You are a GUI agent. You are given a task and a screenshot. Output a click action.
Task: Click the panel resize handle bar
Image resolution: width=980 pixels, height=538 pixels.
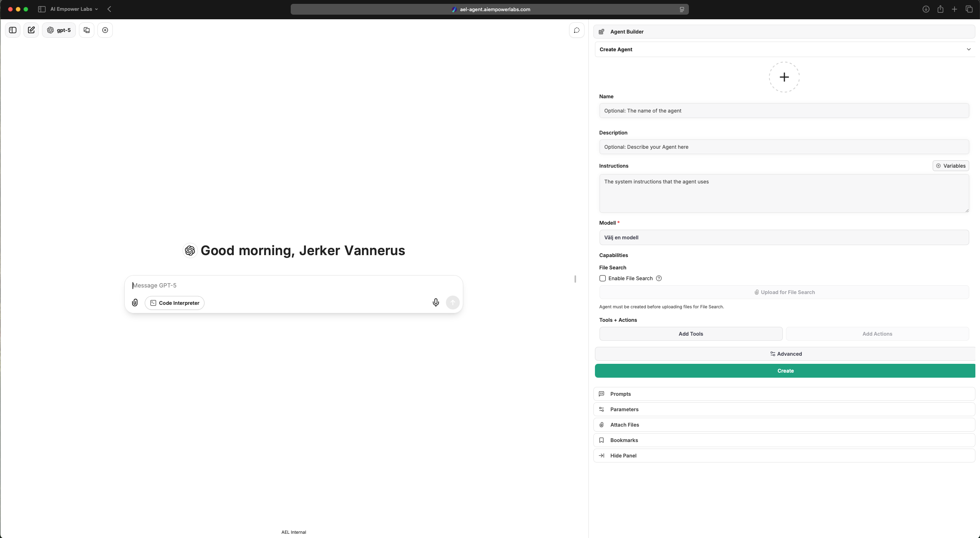pos(575,279)
